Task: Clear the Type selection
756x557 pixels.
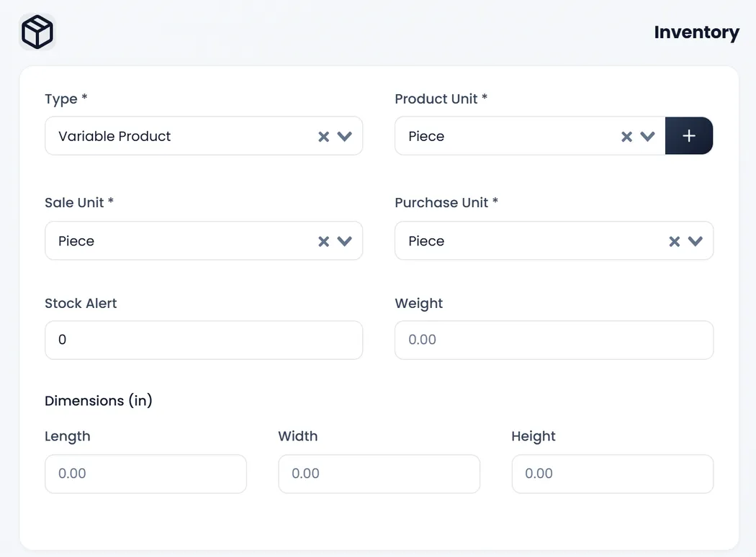Action: point(323,137)
